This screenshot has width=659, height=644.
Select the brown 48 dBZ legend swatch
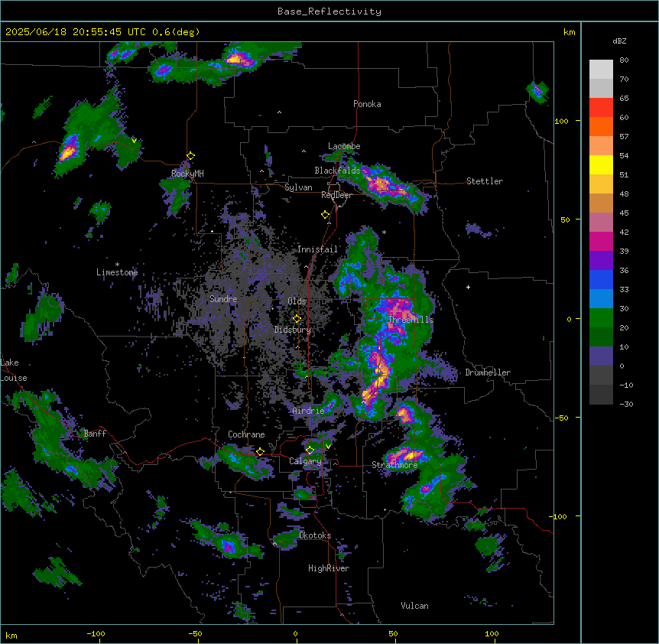click(x=601, y=203)
